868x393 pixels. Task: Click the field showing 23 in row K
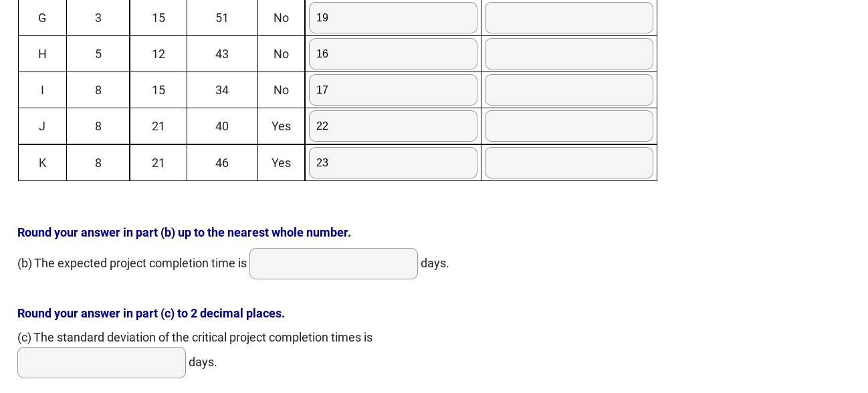(x=393, y=162)
